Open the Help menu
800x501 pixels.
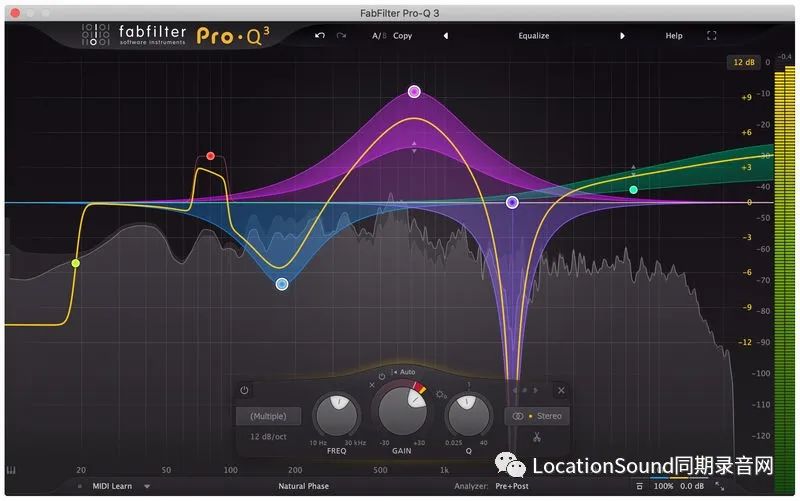pyautogui.click(x=674, y=35)
